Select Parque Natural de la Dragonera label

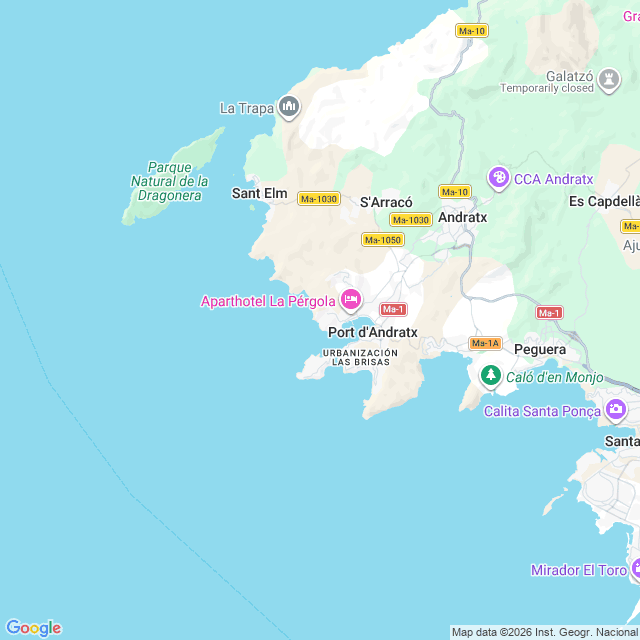[x=169, y=181]
